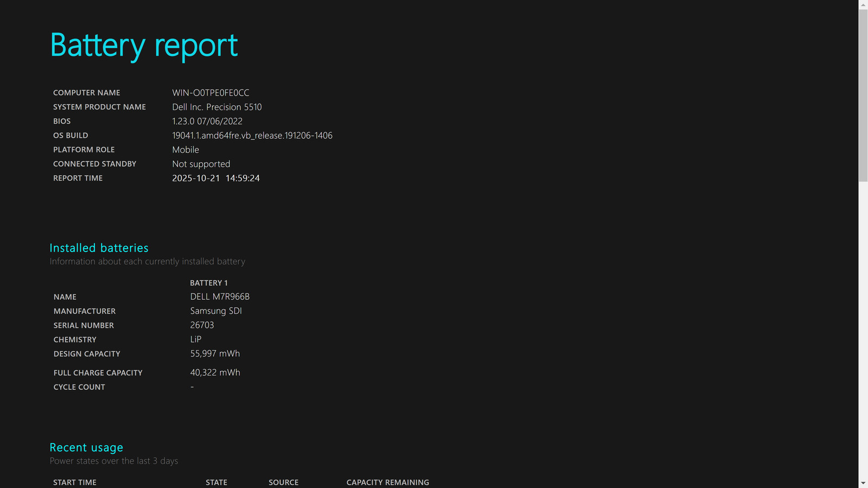Click the design capacity 55,997 mWh
Viewport: 868px width, 488px height.
(215, 354)
